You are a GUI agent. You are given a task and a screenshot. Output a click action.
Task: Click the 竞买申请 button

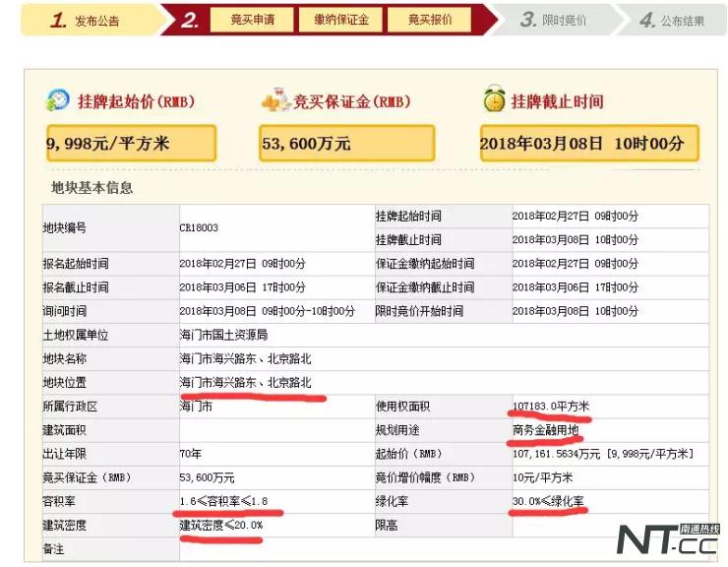[252, 20]
